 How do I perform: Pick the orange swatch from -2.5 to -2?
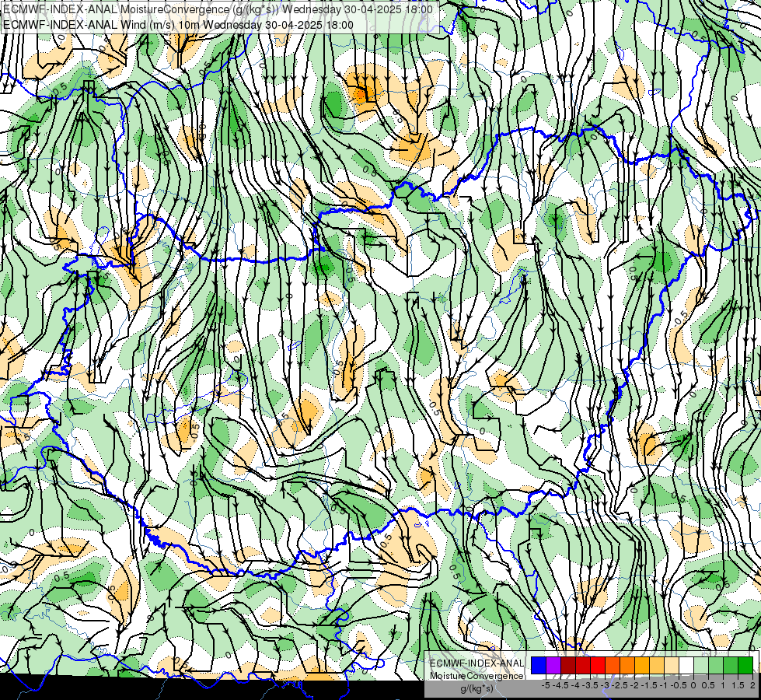point(627,666)
